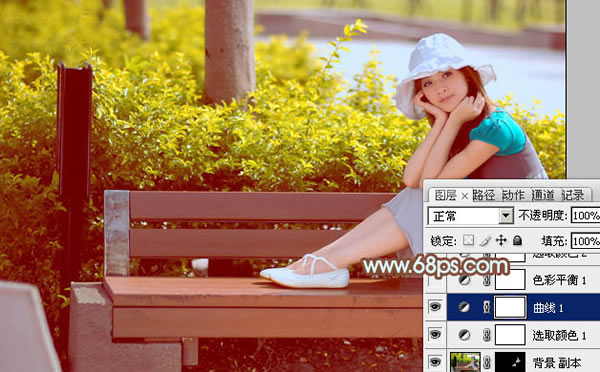Toggle lock transparent pixels icon
Screen dimensions: 600x372
point(468,240)
